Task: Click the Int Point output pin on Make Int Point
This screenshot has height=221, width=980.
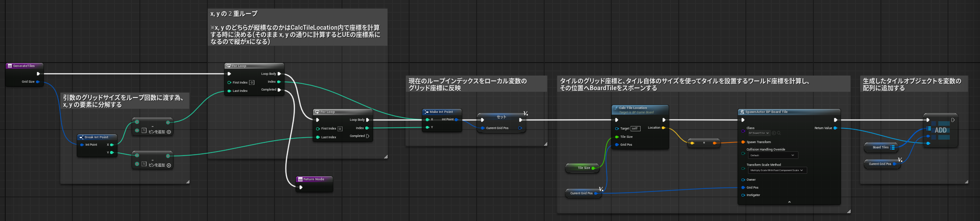Action: coord(457,119)
